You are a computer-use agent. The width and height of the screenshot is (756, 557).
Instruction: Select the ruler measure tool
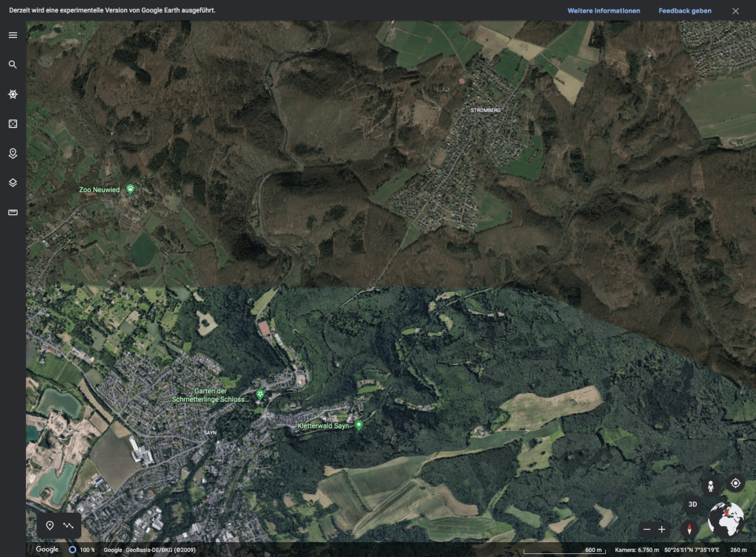[13, 212]
